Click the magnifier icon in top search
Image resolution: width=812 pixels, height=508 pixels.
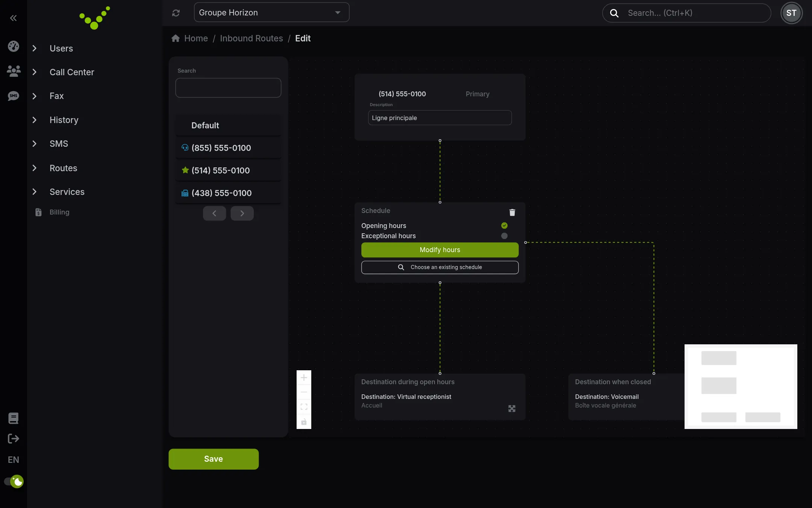coord(614,13)
